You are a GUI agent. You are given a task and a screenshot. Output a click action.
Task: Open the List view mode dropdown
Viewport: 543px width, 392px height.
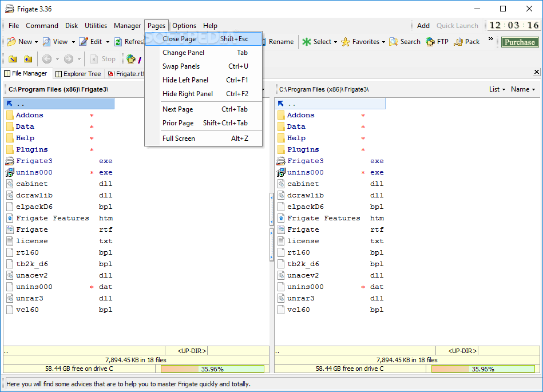click(497, 89)
